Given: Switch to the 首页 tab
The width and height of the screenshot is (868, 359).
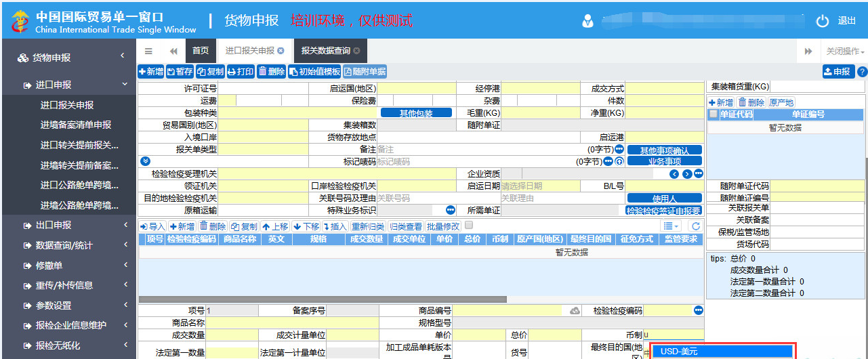Looking at the screenshot, I should click(x=201, y=51).
